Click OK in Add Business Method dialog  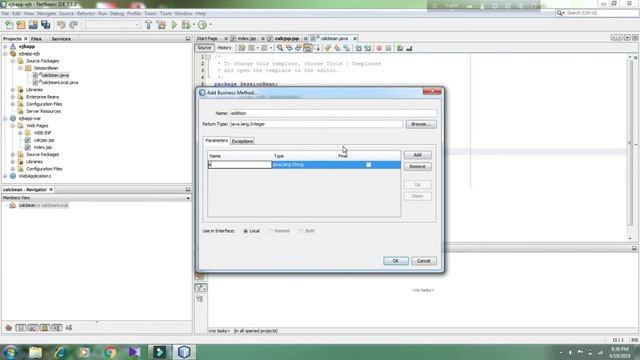[396, 261]
